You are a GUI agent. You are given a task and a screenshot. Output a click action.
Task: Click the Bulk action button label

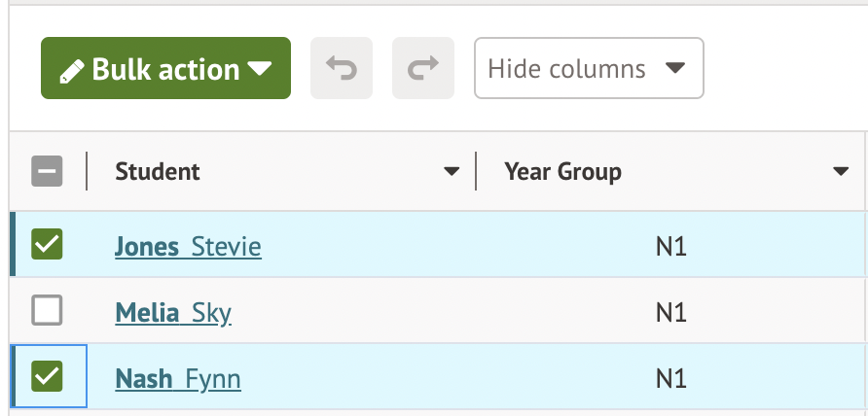click(x=165, y=69)
